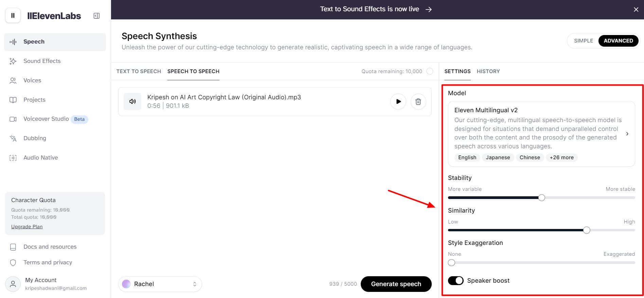
Task: Go to Voices section
Action: 32,80
